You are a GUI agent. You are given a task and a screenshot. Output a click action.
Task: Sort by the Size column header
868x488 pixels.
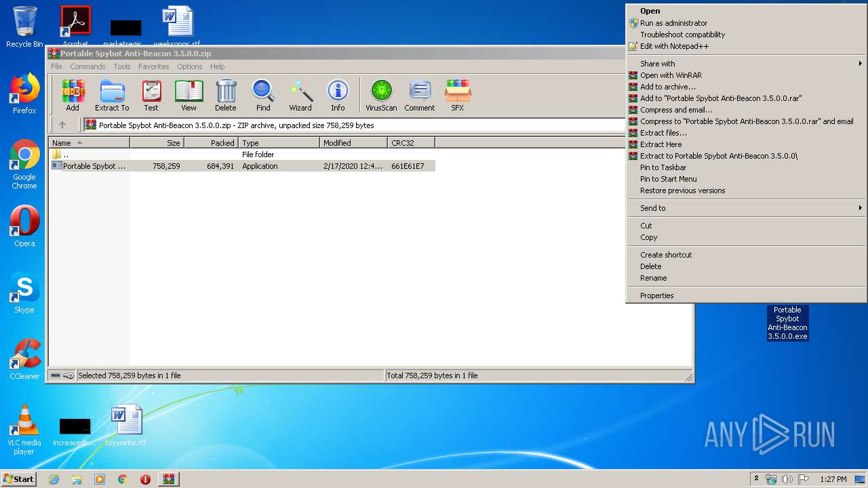coord(157,143)
